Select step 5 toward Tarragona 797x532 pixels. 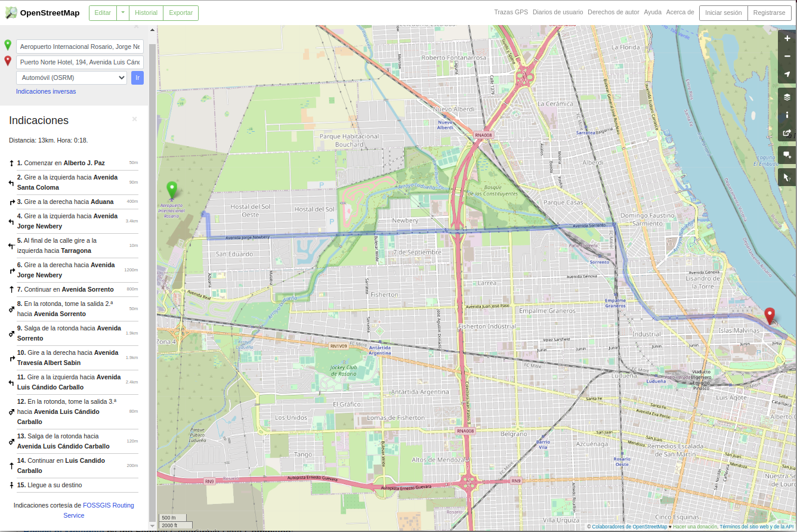click(73, 246)
